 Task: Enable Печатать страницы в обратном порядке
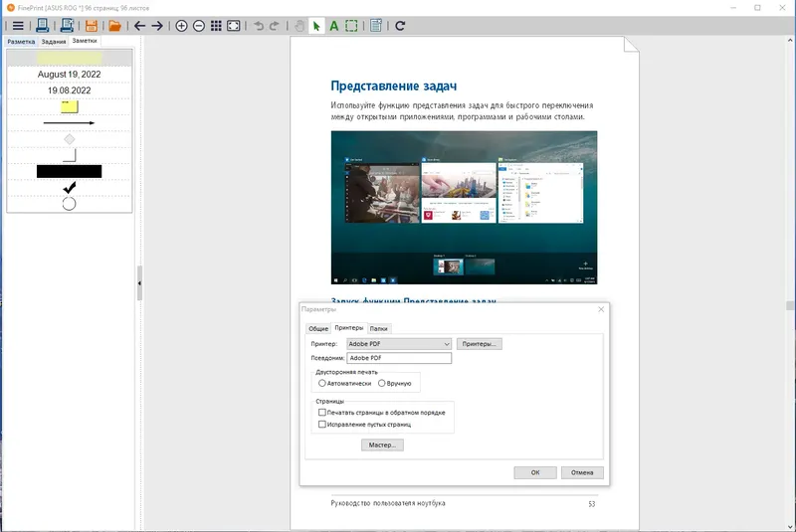pos(321,413)
